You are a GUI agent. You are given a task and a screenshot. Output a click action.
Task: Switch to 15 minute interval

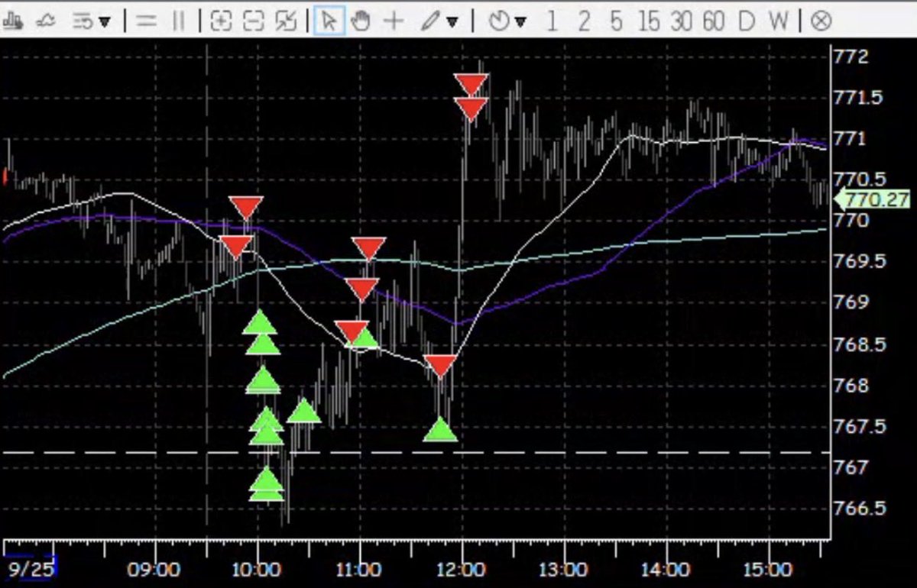coord(649,21)
